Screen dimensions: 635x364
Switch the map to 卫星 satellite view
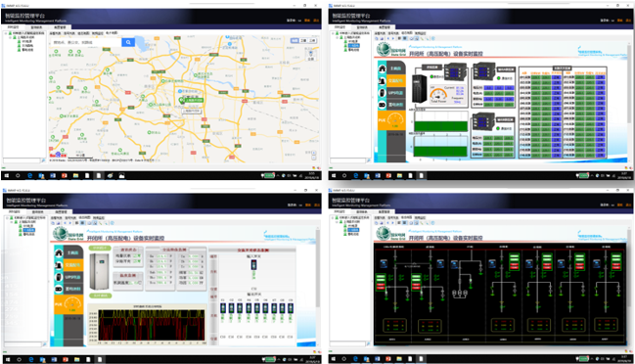click(x=303, y=41)
